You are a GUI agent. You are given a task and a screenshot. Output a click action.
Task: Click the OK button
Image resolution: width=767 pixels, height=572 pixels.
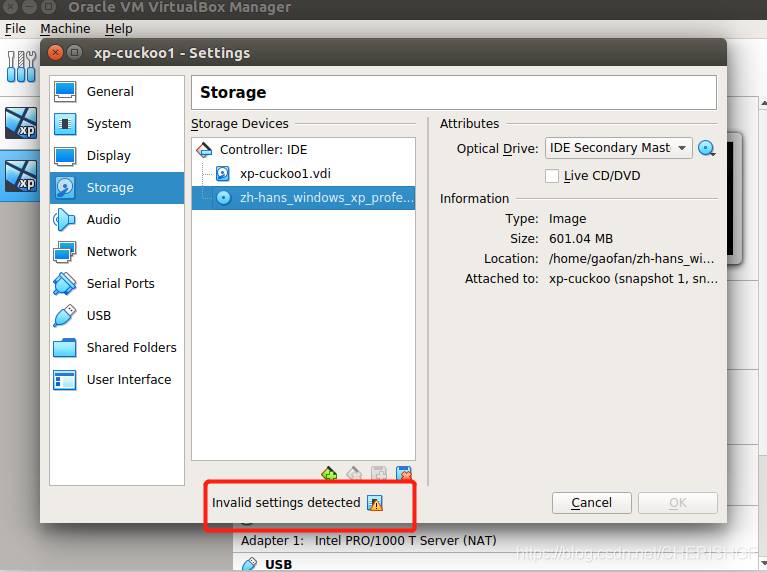tap(677, 503)
